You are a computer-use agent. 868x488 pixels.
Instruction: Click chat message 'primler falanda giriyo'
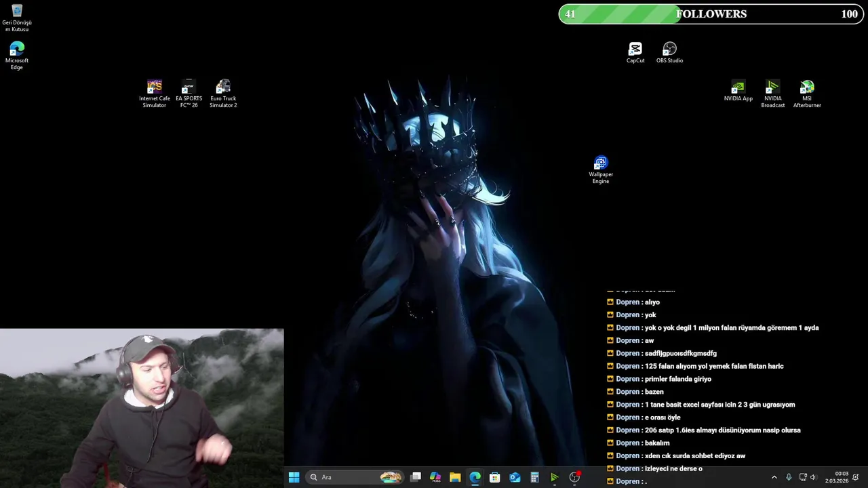tap(678, 379)
